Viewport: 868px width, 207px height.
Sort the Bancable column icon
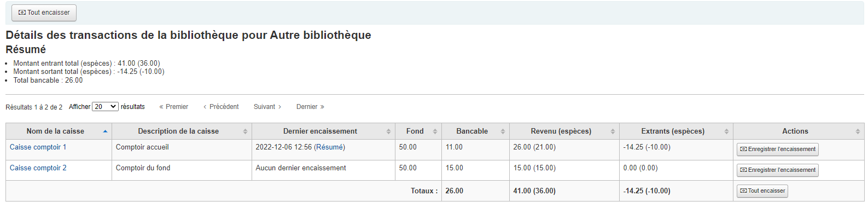(x=503, y=131)
